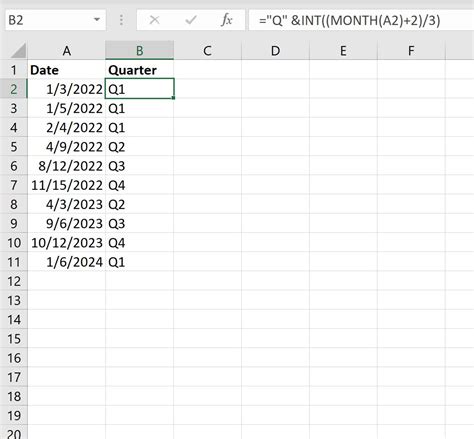Select cell with date 2/4/2022
Viewport: 474px width, 439px height.
[x=67, y=127]
